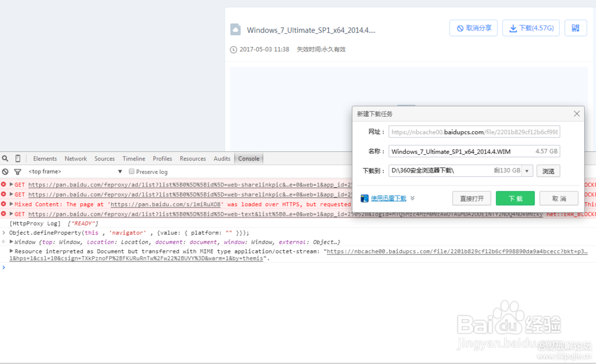Image resolution: width=596 pixels, height=364 pixels.
Task: Select the Resources tab
Action: [193, 158]
